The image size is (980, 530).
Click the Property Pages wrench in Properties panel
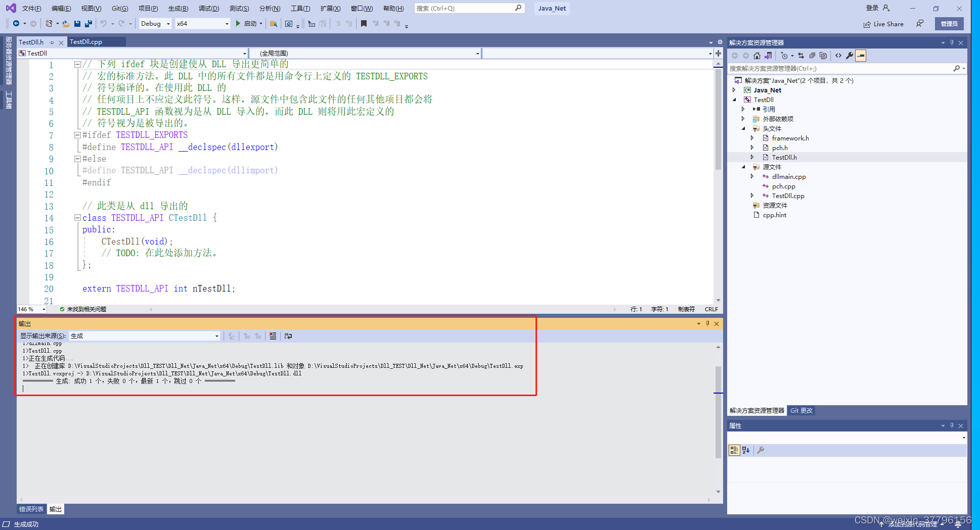coord(761,450)
